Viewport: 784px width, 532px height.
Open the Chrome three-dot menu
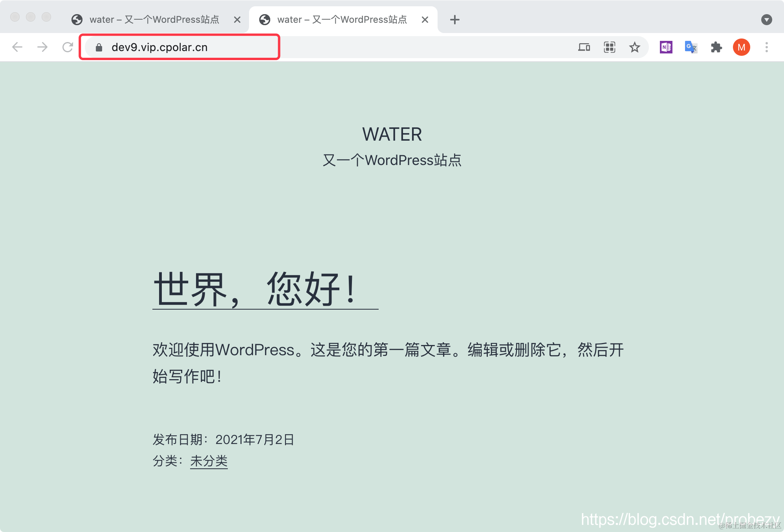(766, 47)
